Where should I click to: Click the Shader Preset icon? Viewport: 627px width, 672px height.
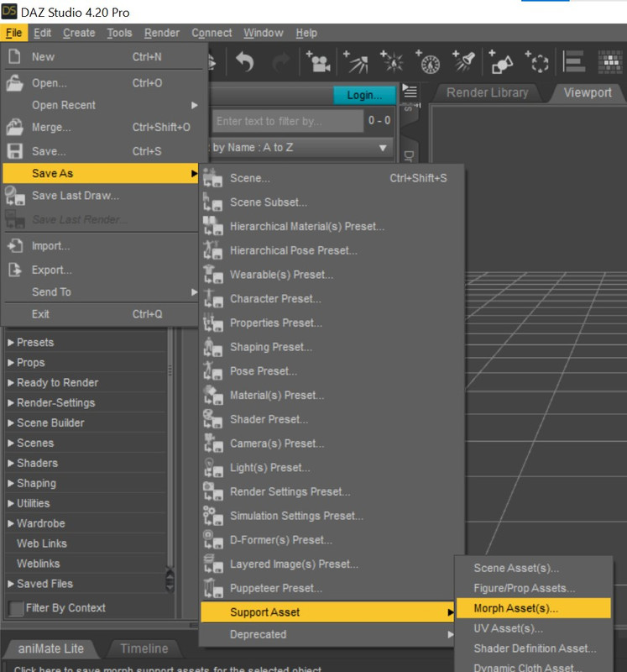coord(213,418)
